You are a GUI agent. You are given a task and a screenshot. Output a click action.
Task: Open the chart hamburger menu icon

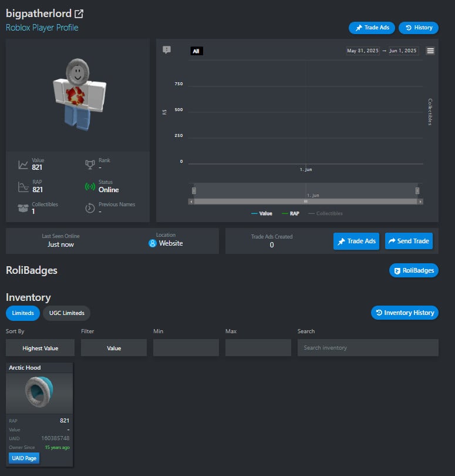coord(430,51)
